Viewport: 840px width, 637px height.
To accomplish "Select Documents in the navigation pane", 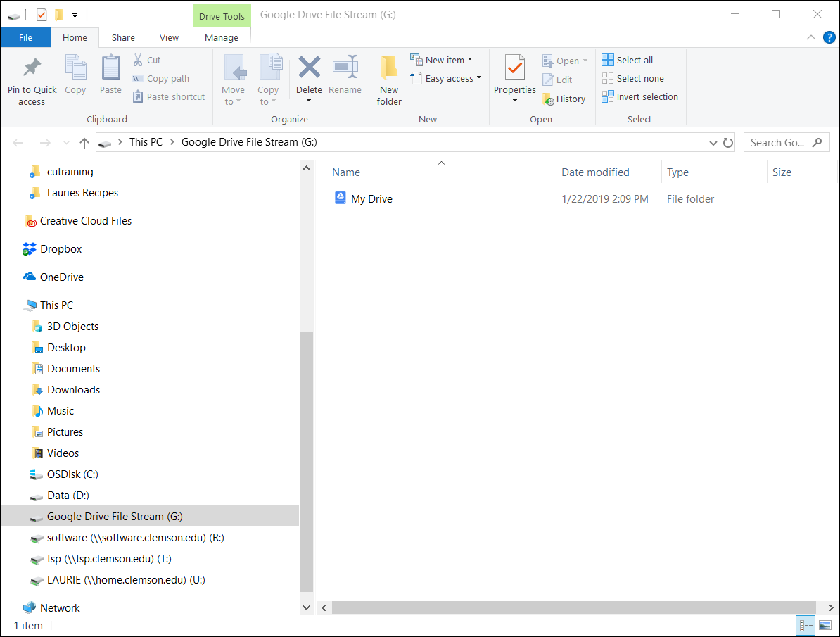I will [x=73, y=369].
